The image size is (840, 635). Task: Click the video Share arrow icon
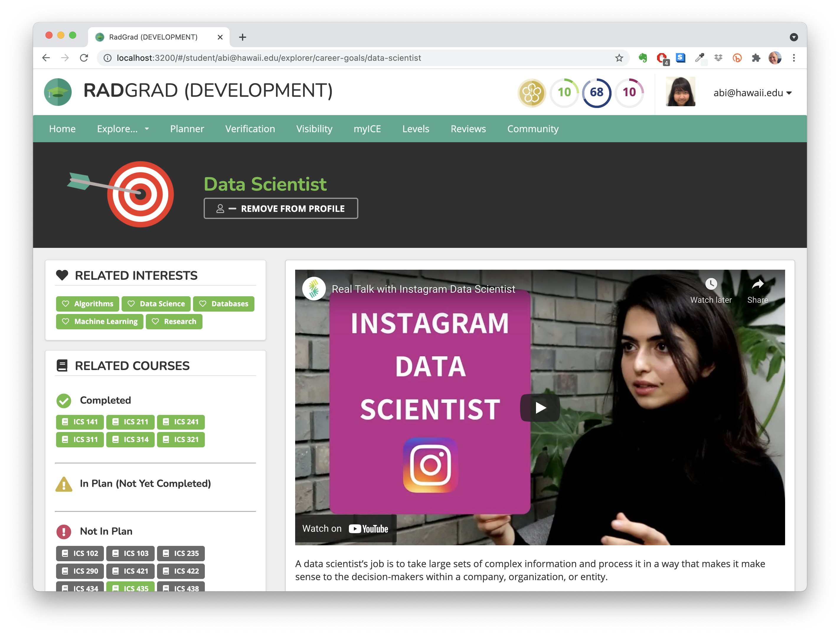tap(758, 284)
